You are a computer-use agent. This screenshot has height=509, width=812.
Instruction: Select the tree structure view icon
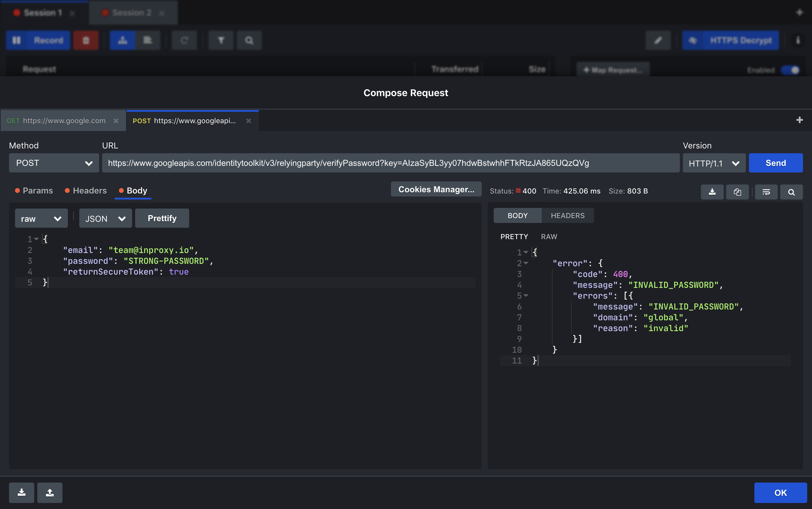pos(123,40)
